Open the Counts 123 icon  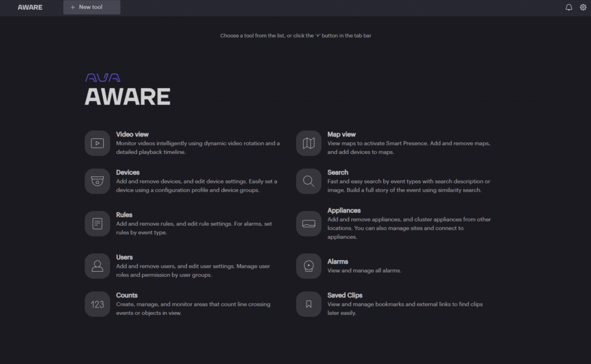[97, 304]
